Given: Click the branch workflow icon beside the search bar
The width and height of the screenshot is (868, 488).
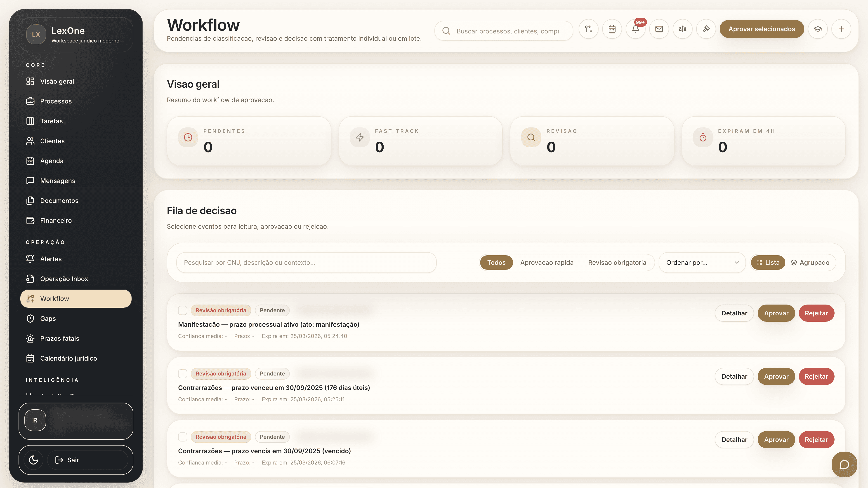Looking at the screenshot, I should coord(588,29).
